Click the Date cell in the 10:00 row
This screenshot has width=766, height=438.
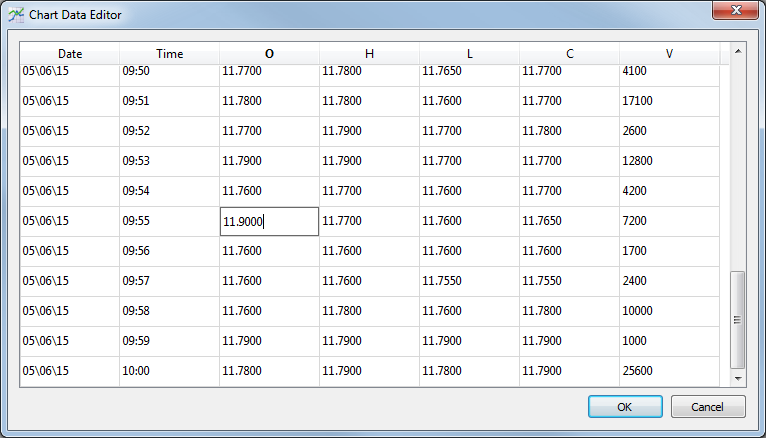pos(70,371)
